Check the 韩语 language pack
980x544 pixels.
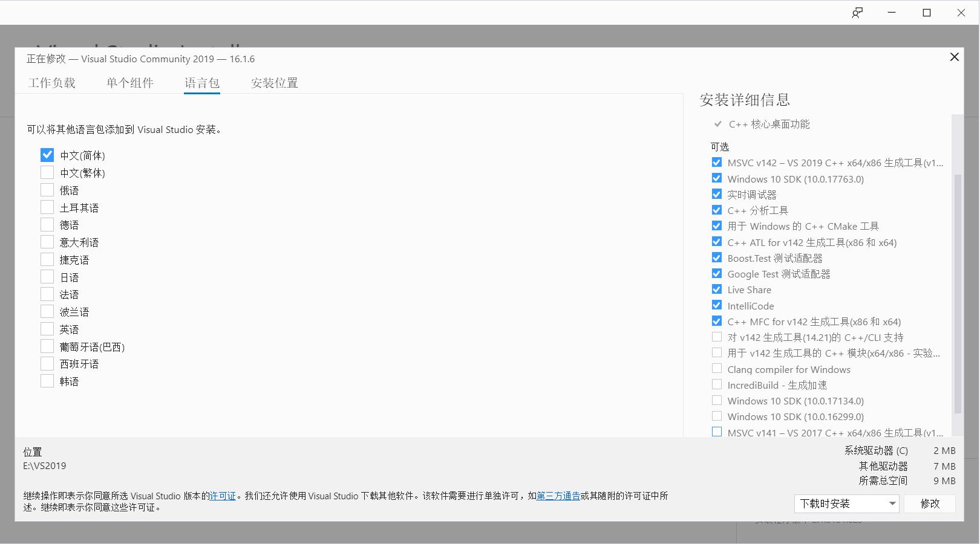point(47,381)
